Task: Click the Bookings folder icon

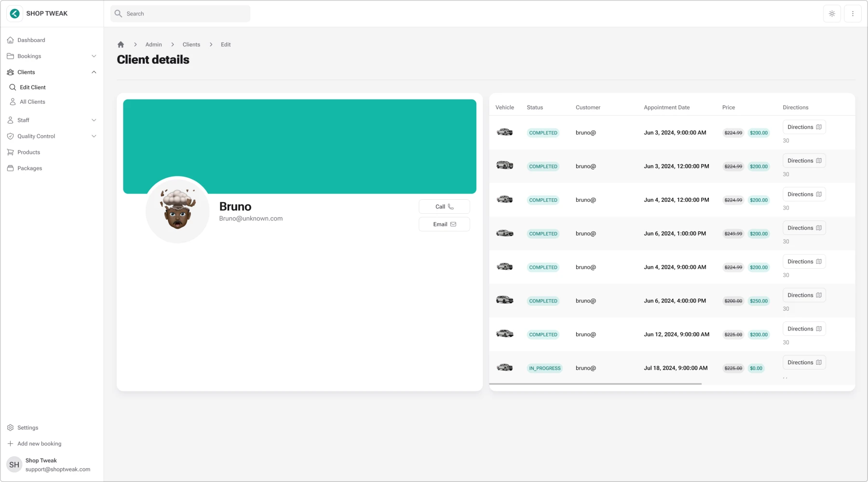Action: tap(11, 56)
